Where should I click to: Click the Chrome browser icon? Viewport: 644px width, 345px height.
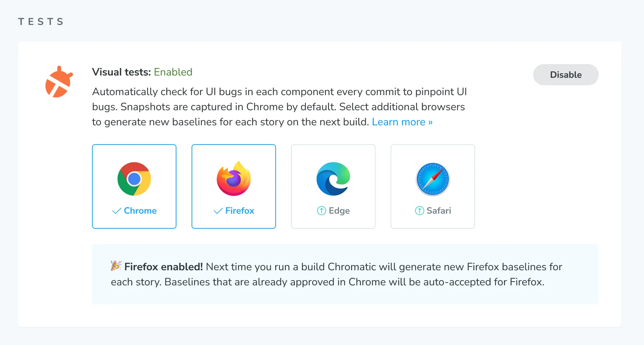(134, 179)
